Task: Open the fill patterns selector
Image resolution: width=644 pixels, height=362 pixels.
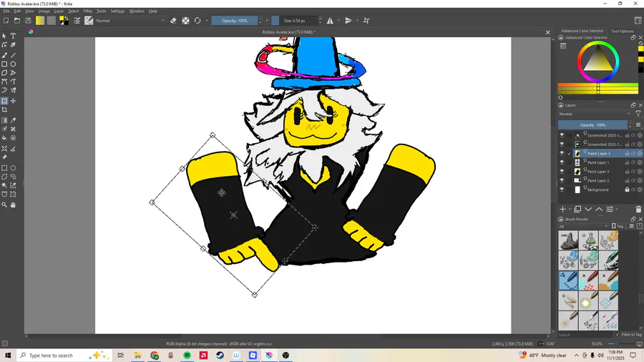Action: coord(52,21)
